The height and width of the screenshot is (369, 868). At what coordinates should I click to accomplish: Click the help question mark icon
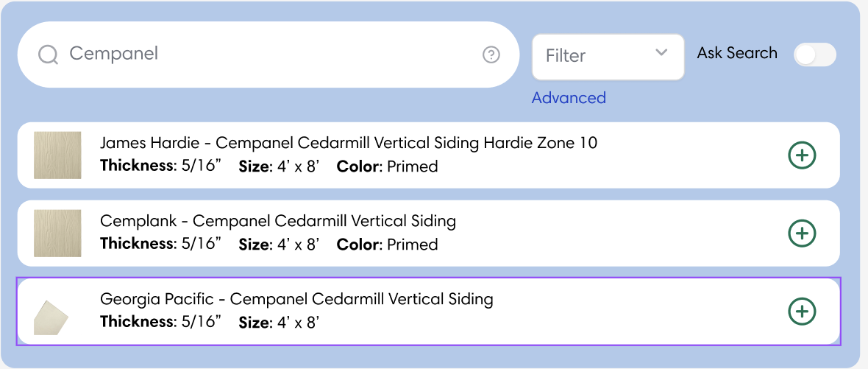click(491, 55)
